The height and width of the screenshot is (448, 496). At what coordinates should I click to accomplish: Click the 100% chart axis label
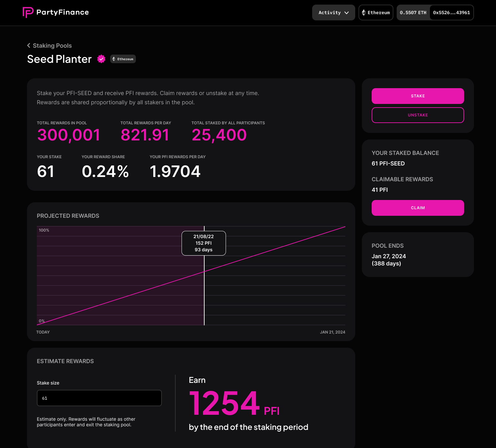point(44,230)
